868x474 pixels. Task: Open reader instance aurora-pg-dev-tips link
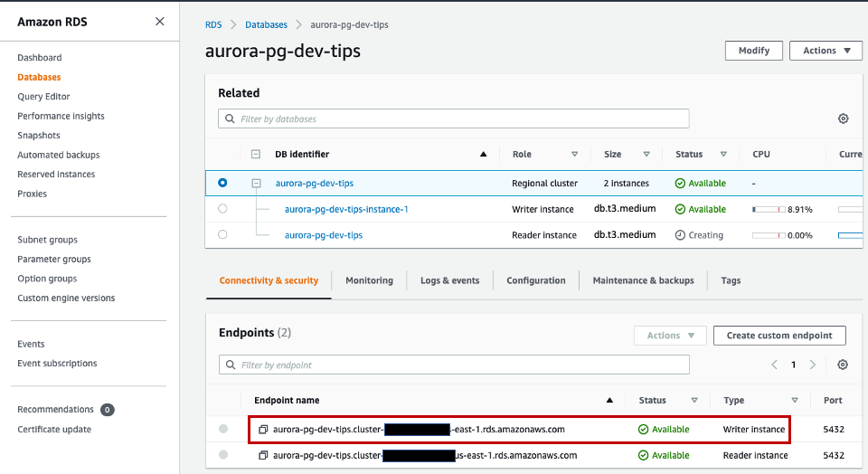[324, 235]
